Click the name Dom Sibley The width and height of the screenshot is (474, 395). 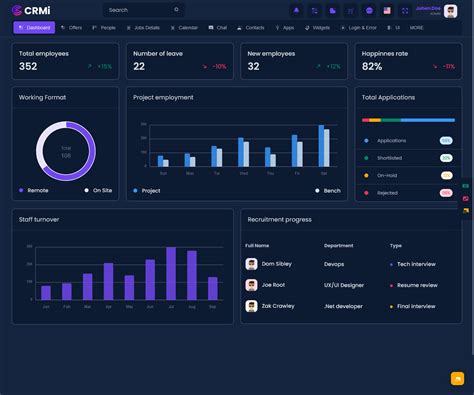pos(277,264)
